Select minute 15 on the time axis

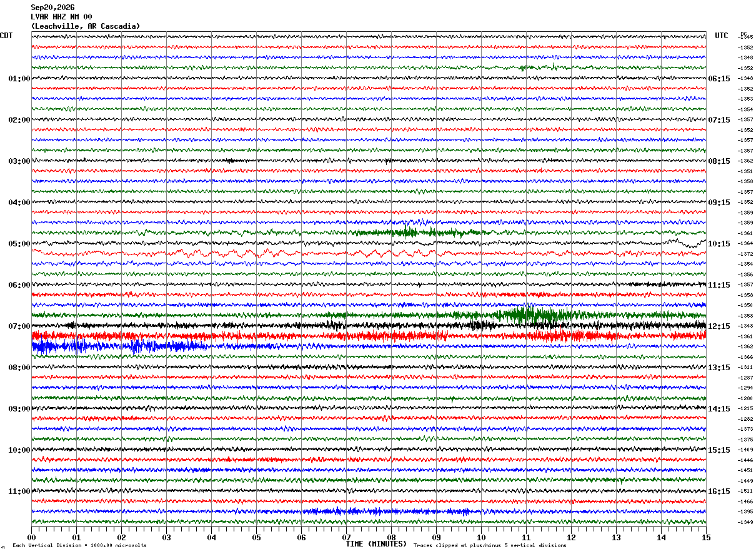[706, 537]
